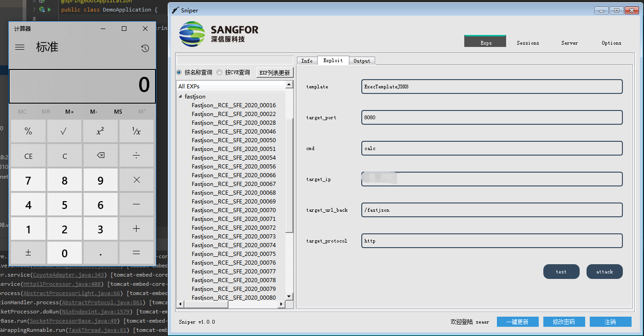The image size is (644, 336).
Task: Click the 5 key in Calculator
Action: coord(64,204)
